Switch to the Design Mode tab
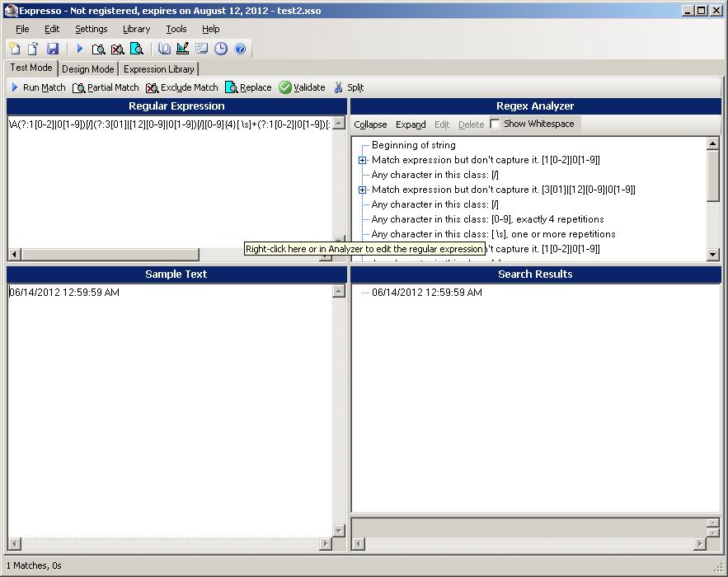Screen dimensions: 728x577 [87, 68]
